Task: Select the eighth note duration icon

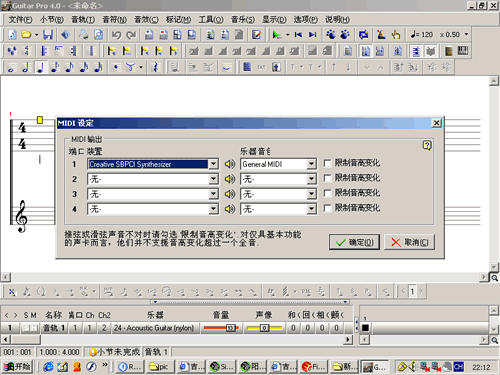Action: pos(55,67)
